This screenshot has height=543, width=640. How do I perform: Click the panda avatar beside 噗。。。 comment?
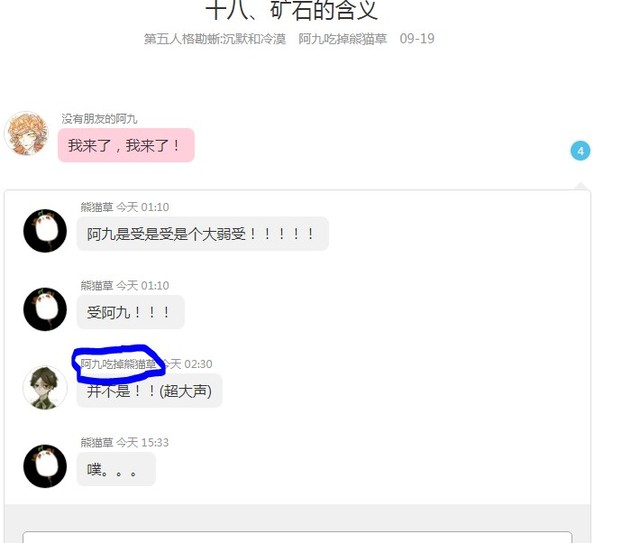45,466
